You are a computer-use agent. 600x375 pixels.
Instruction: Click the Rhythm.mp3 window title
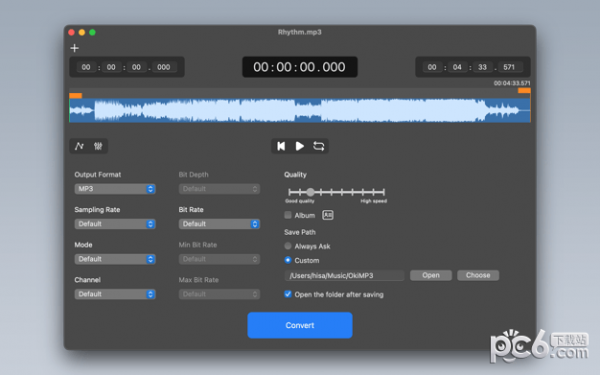300,32
